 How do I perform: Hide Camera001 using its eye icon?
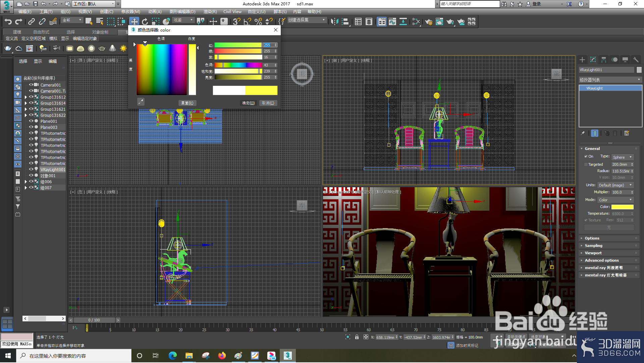31,85
